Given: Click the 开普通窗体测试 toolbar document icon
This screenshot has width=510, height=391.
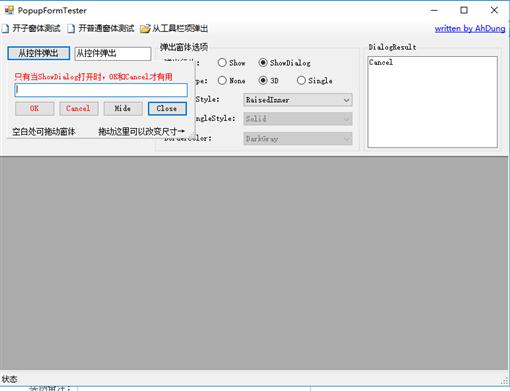Looking at the screenshot, I should 71,29.
